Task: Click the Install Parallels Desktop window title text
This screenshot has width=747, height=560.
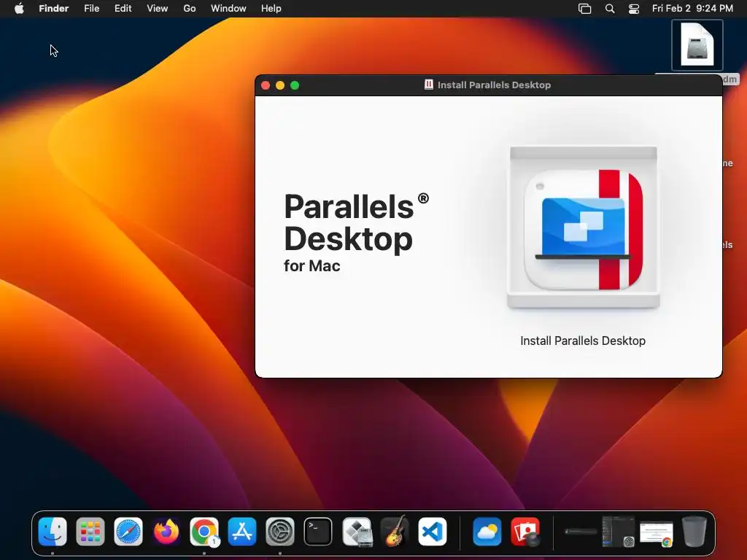Action: pos(494,85)
